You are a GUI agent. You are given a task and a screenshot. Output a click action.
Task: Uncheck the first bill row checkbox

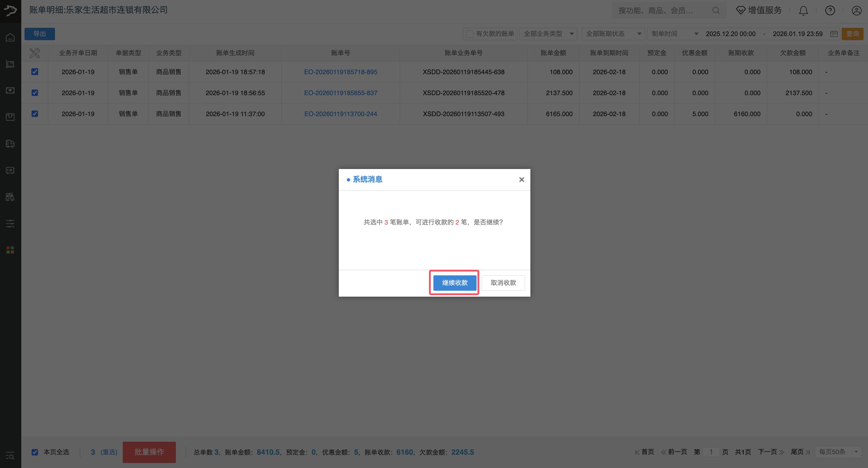(35, 72)
